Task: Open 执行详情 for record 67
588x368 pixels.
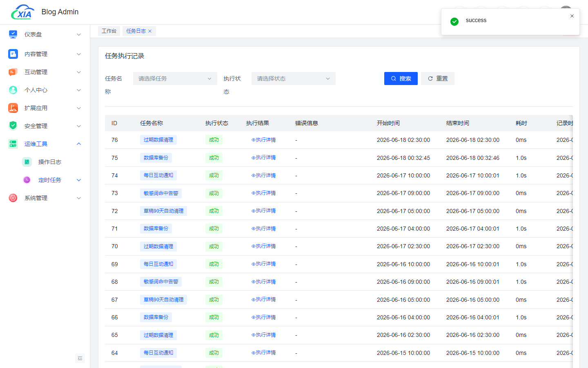Action: coord(263,299)
